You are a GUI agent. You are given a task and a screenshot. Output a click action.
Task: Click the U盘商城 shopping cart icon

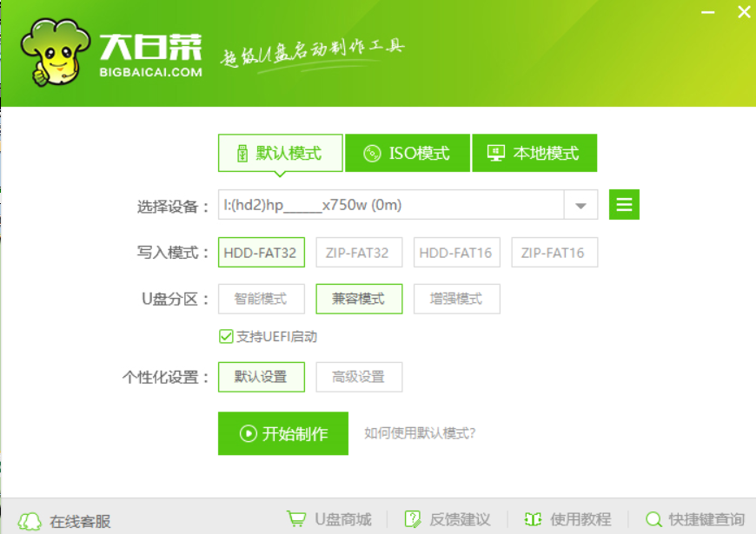[296, 519]
